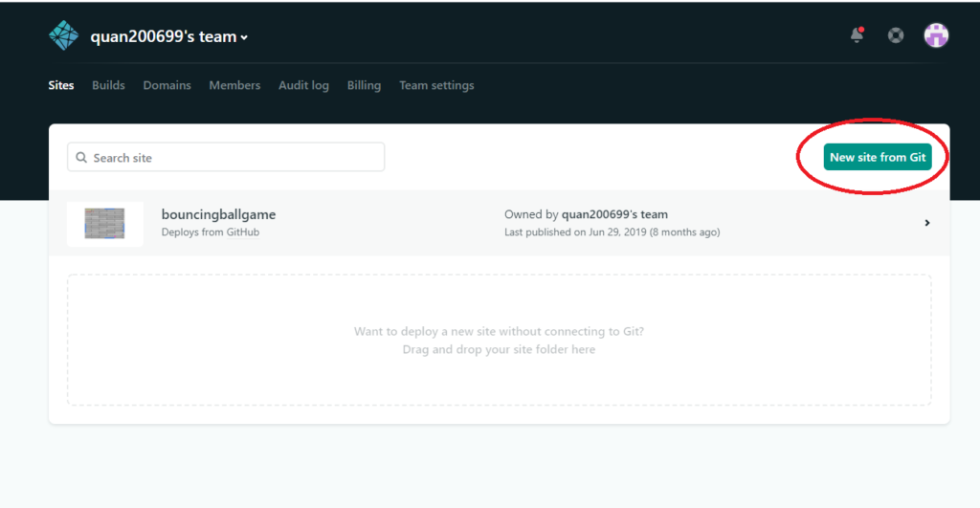Click the magnifier icon in search box
Viewport: 980px width, 508px height.
pos(81,158)
